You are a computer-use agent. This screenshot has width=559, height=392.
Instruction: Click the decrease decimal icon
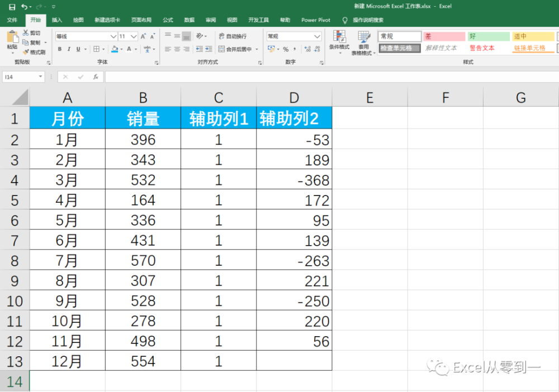(x=317, y=49)
